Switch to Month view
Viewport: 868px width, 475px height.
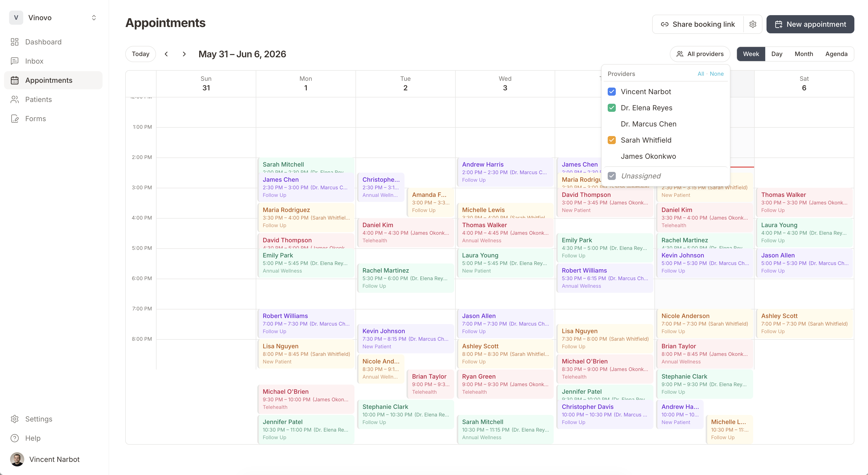(x=804, y=54)
